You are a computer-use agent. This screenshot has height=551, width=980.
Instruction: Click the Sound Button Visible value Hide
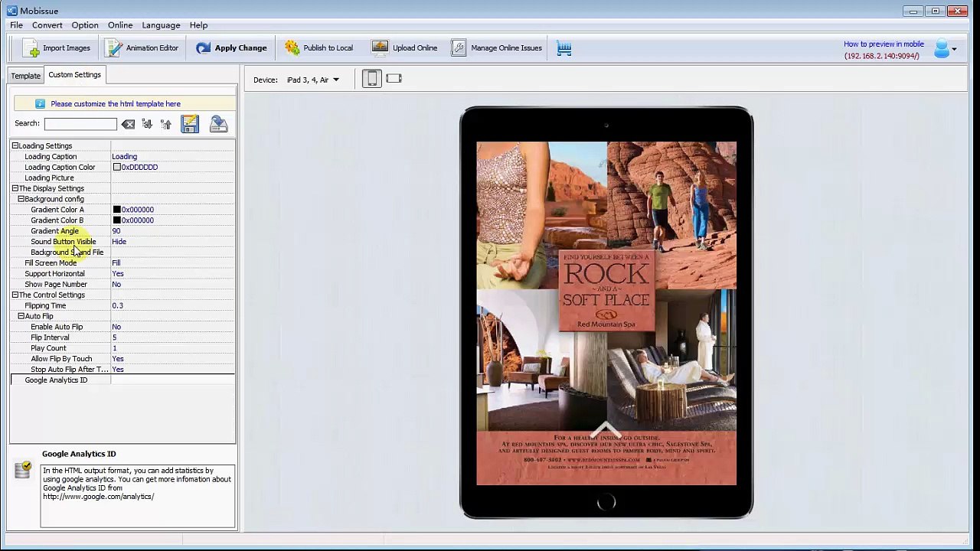(x=119, y=242)
